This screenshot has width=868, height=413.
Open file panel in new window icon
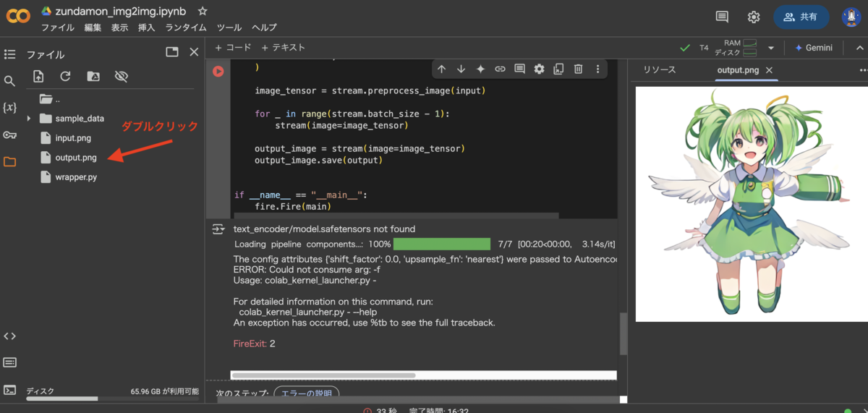(172, 52)
